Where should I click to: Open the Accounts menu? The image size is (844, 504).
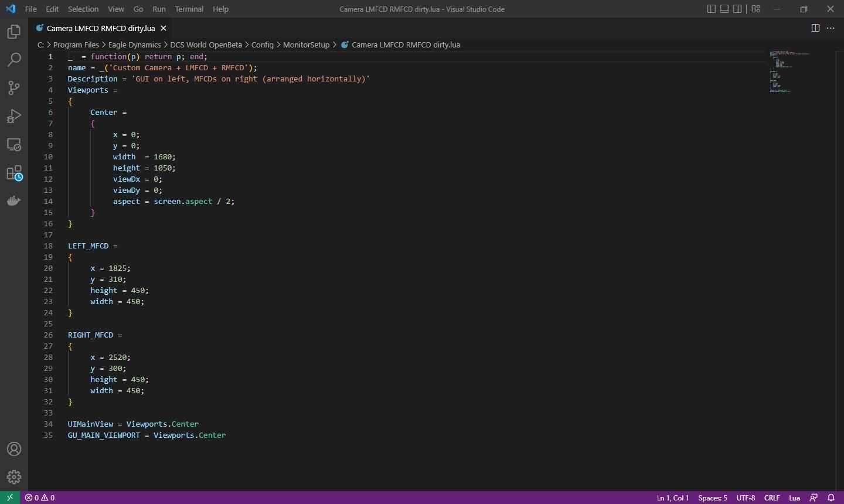13,449
